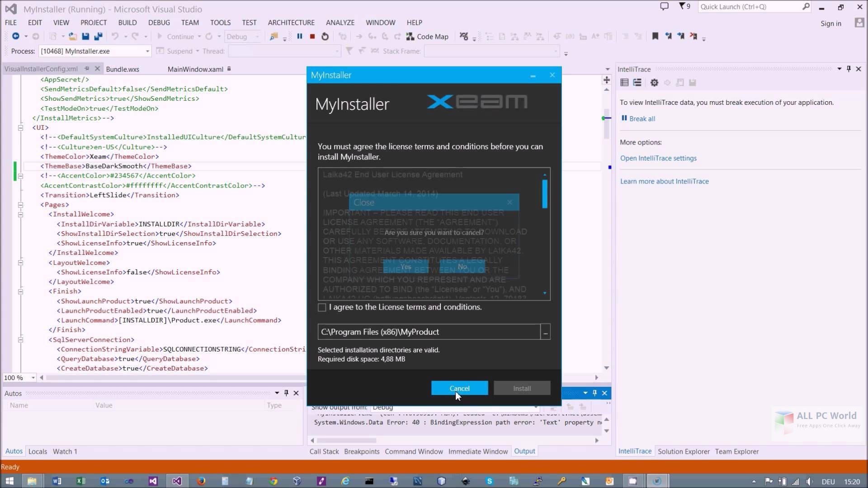Image resolution: width=868 pixels, height=488 pixels.
Task: Click the Break all link
Action: [642, 119]
